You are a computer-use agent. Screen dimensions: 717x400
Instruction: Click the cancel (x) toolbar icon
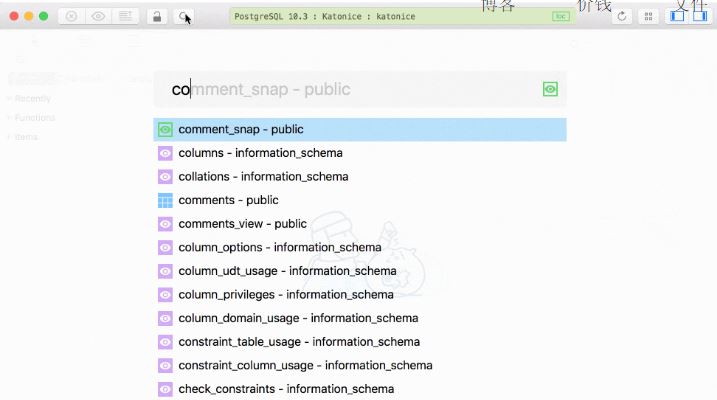pos(71,16)
